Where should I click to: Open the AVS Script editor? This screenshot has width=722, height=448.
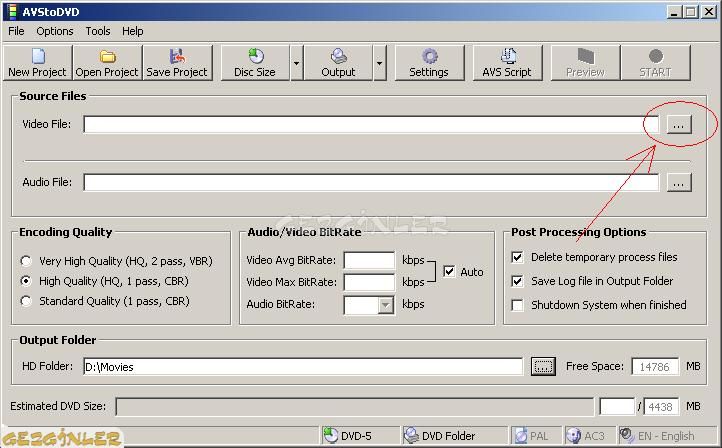(507, 63)
